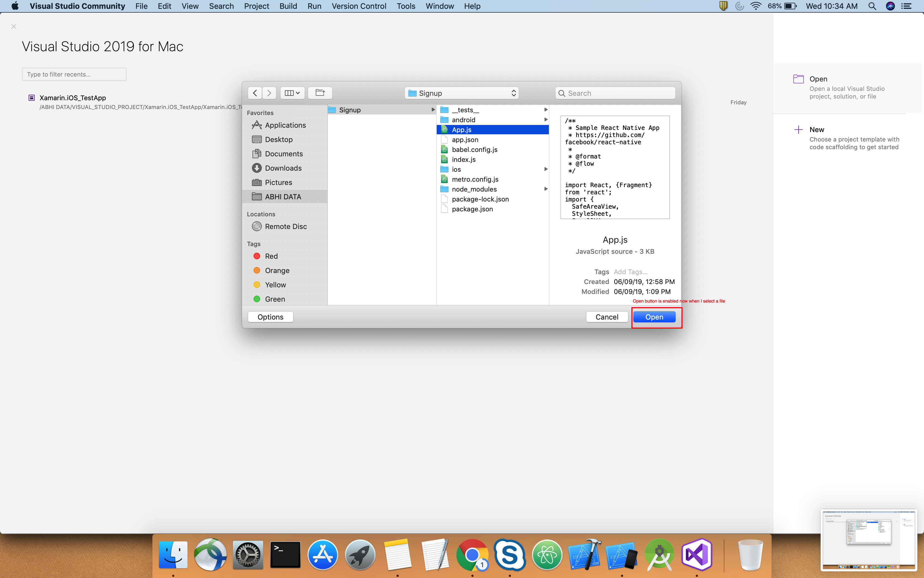Screen dimensions: 924x578
Task: Select the Signup folder in first column
Action: 382,110
